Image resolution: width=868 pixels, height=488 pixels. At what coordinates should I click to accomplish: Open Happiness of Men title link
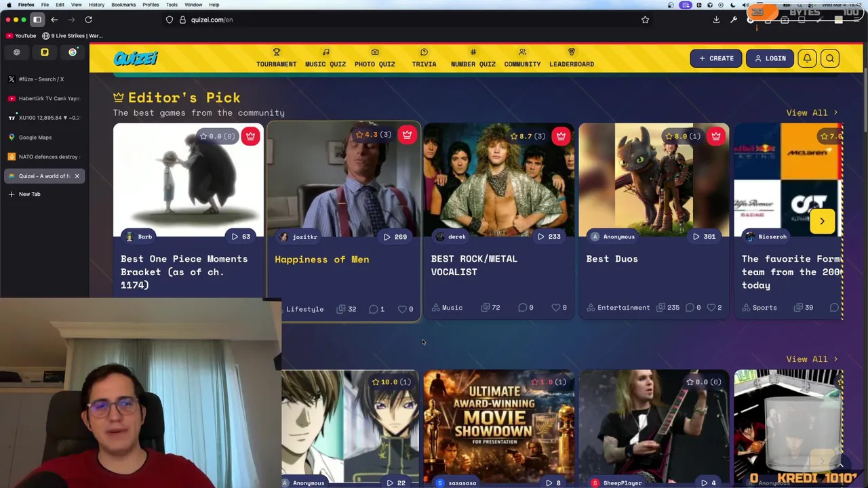click(321, 259)
